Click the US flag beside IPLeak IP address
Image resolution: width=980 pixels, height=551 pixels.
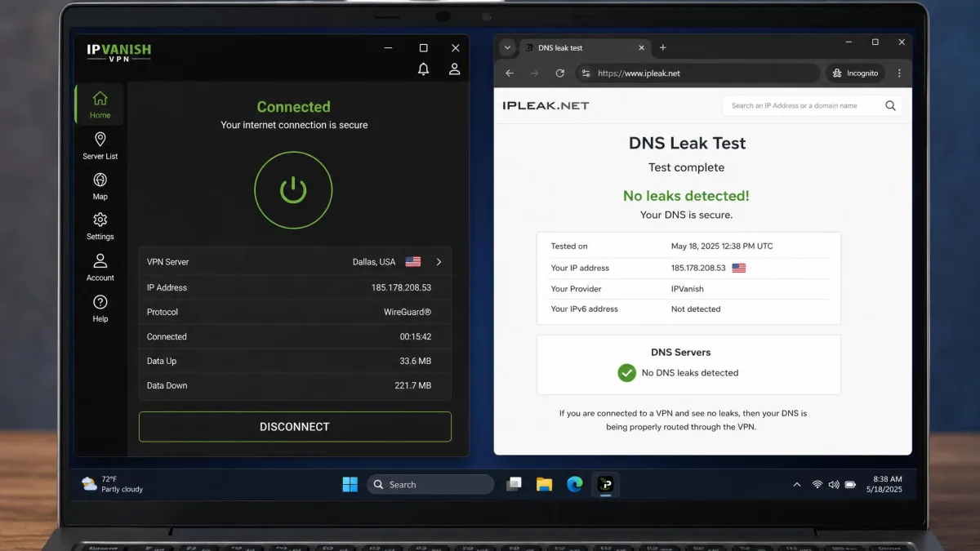pos(739,268)
